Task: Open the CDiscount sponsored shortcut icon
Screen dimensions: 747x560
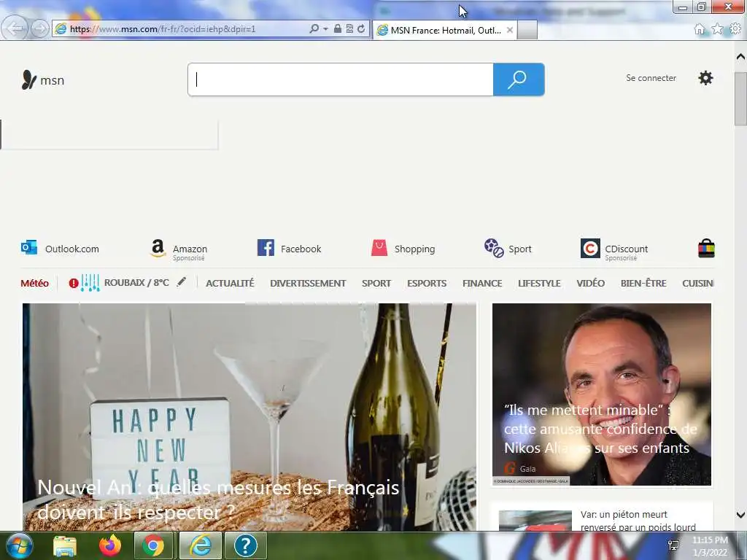Action: (589, 248)
